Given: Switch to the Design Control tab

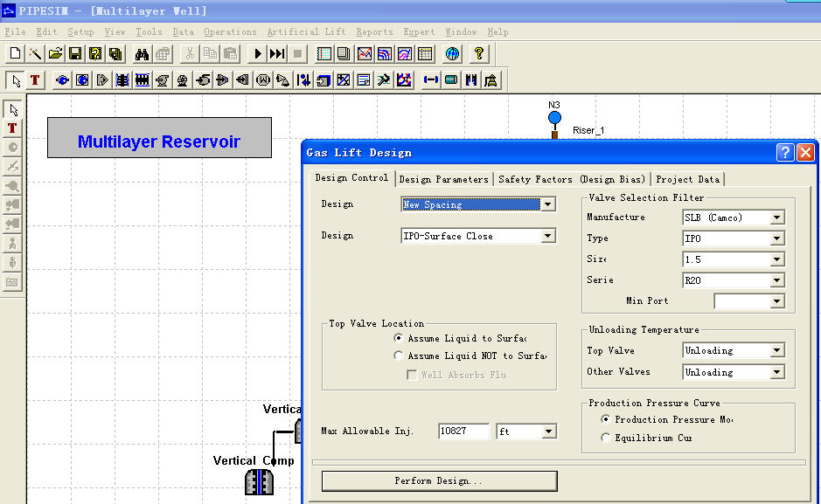Looking at the screenshot, I should pyautogui.click(x=351, y=178).
